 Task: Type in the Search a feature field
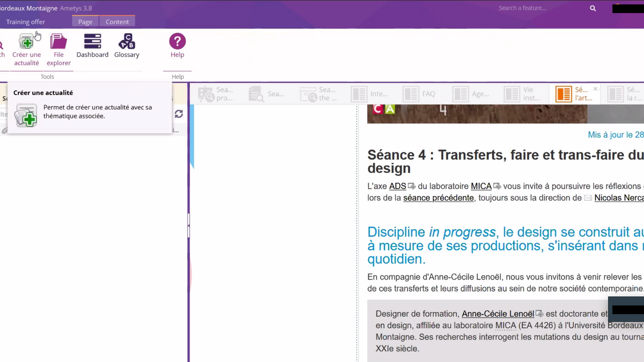(538, 8)
